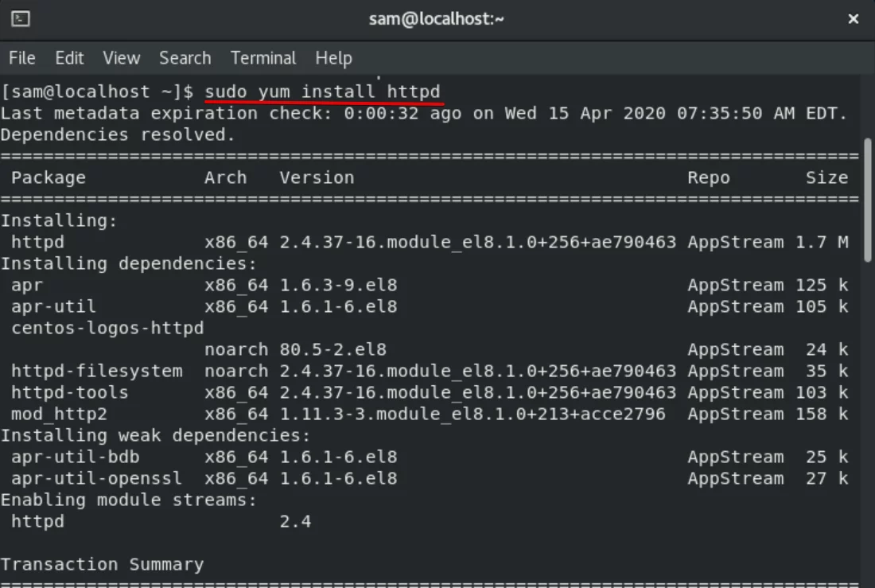Click the apr-util-bdb package name
875x588 pixels.
tap(76, 458)
